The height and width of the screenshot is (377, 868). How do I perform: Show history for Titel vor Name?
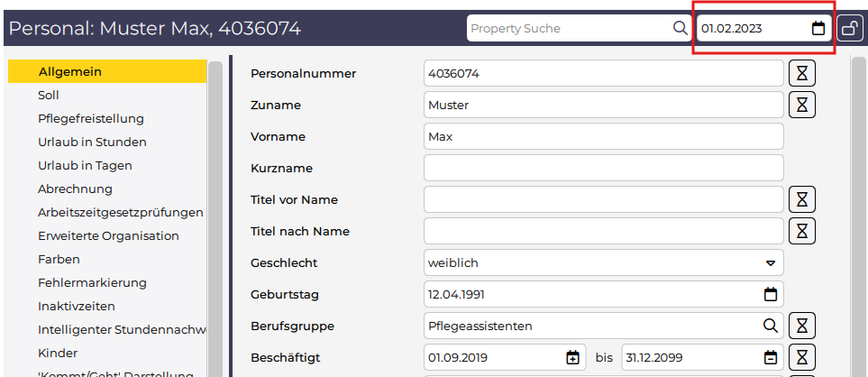click(802, 199)
